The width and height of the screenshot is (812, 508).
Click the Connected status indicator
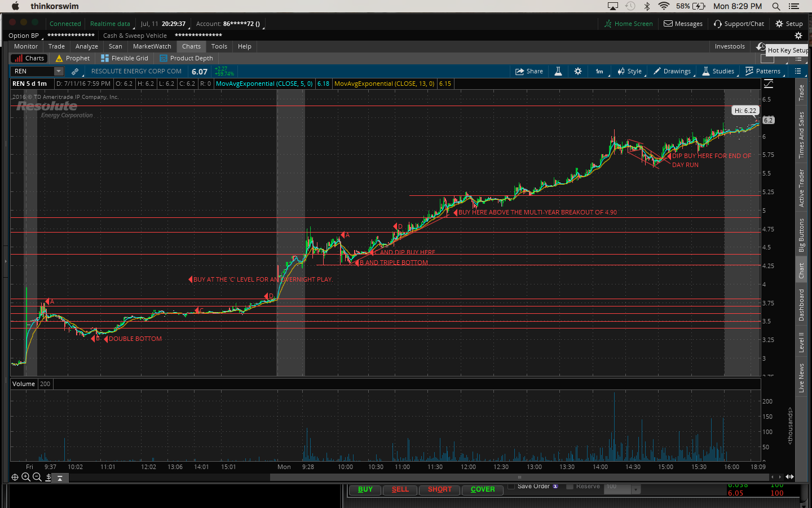click(65, 24)
